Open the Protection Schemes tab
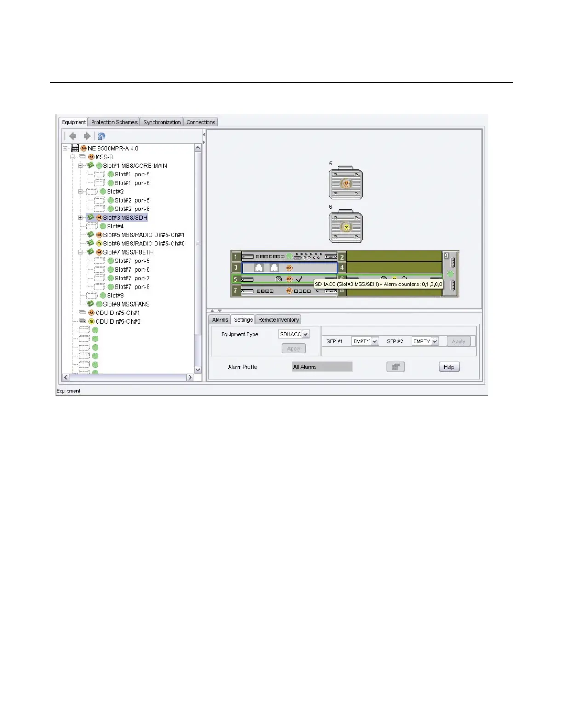This screenshot has height=728, width=563. coord(114,122)
